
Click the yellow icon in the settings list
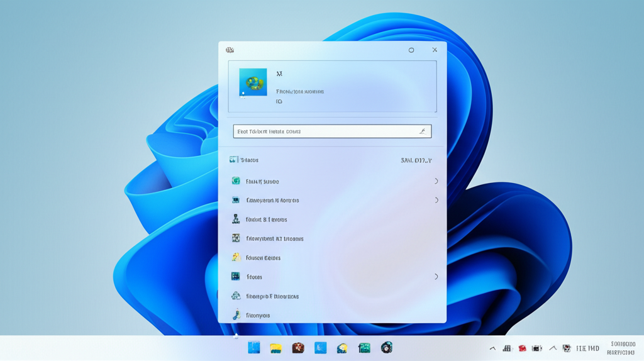tap(236, 257)
